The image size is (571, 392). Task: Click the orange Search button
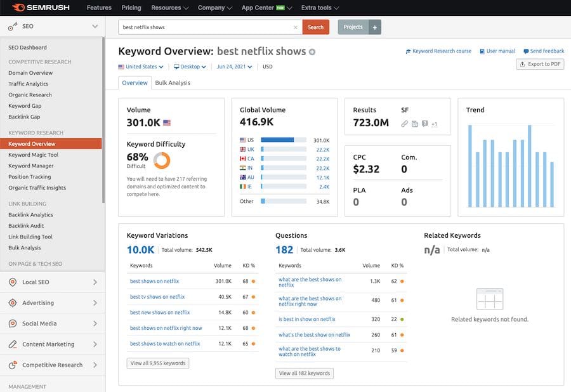[316, 27]
